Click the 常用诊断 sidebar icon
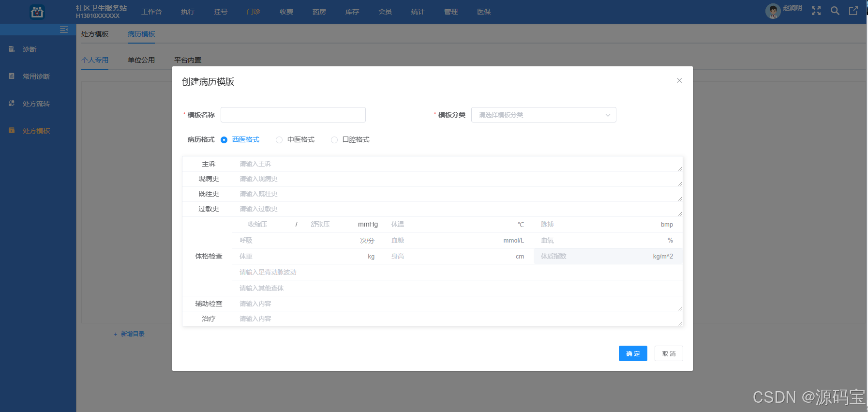 12,76
